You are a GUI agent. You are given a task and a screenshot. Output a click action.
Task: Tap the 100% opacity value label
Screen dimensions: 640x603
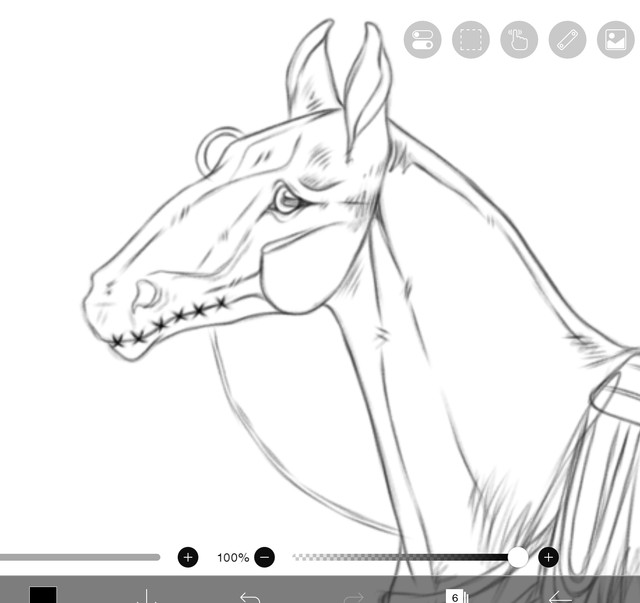click(x=233, y=558)
